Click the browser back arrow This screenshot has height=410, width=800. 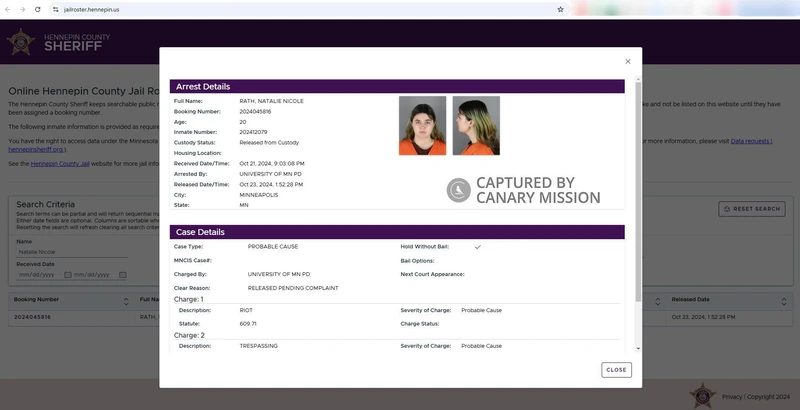7,9
